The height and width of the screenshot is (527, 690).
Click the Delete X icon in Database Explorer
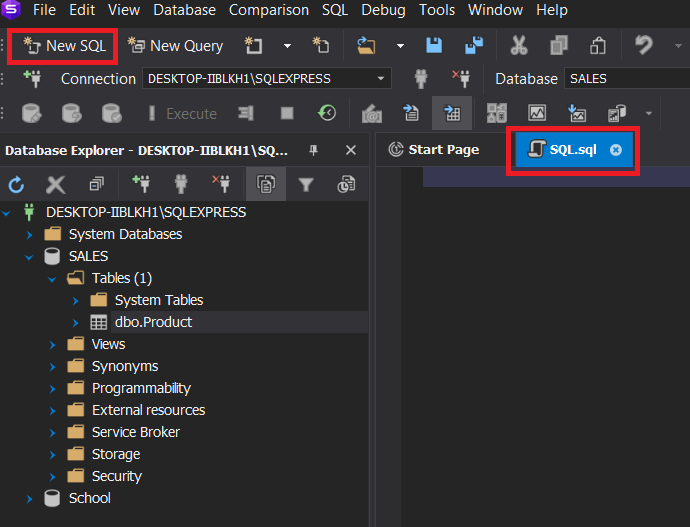click(x=56, y=185)
